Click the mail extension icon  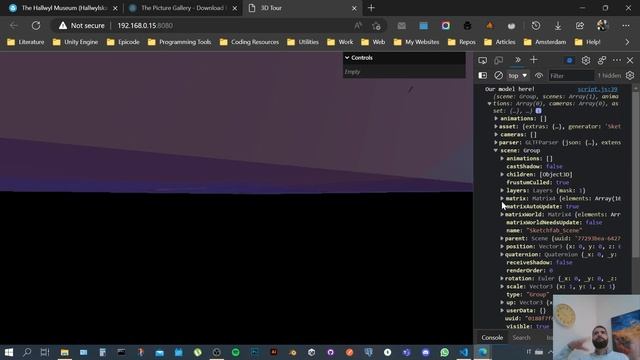[x=402, y=25]
